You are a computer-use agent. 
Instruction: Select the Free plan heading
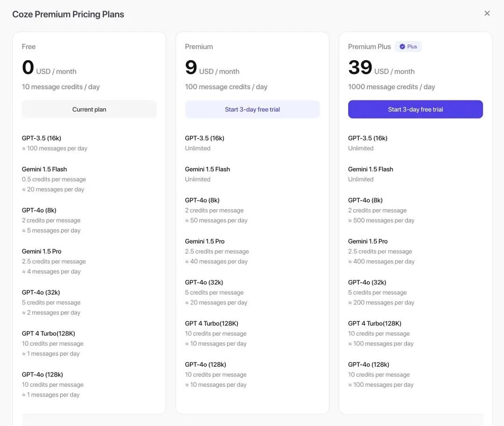28,47
